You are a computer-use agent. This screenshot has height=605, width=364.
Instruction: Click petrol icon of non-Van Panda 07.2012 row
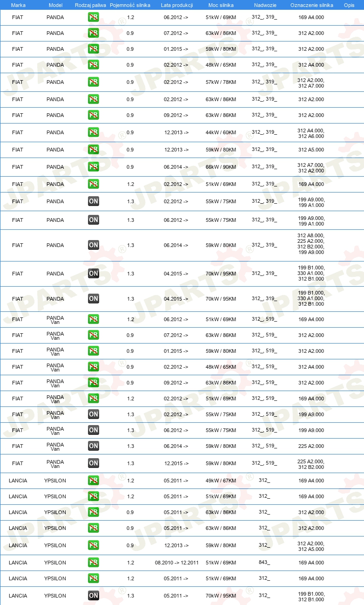click(94, 33)
